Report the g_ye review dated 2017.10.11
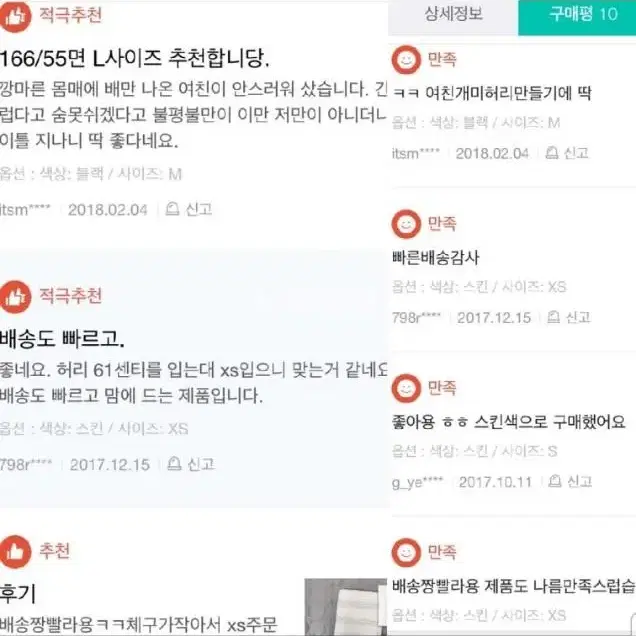 (x=570, y=481)
